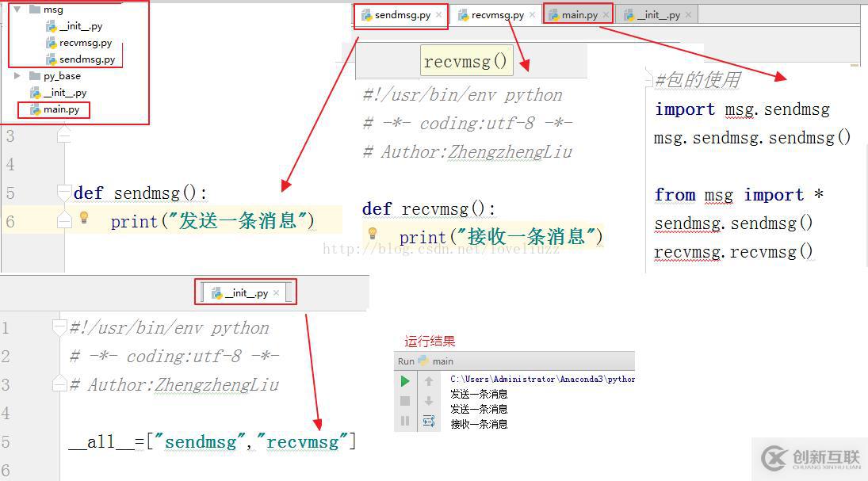Click the soft-wrap arrows icon in Run console
Viewport: 868px width, 481px height.
point(430,420)
